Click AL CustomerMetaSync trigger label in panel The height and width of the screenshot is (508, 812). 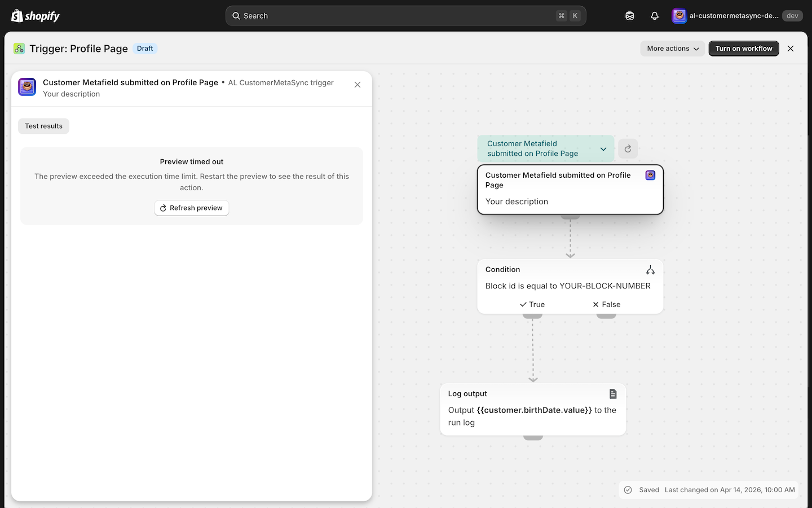pos(281,82)
